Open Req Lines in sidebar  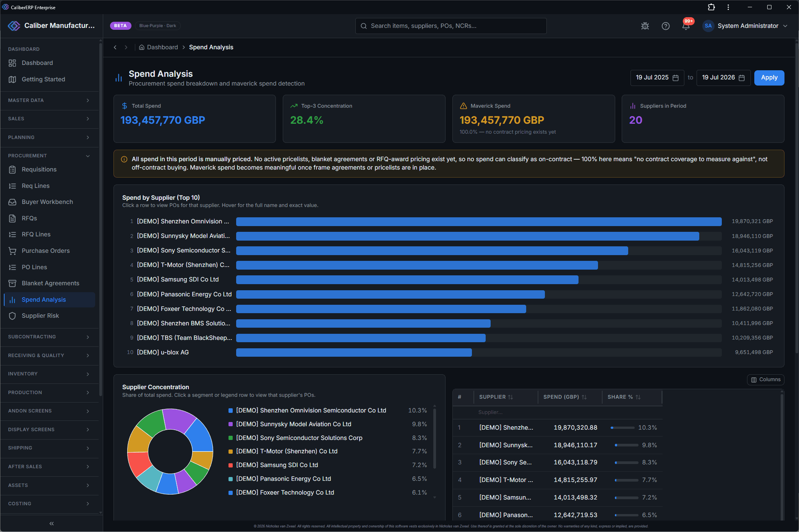[49, 186]
